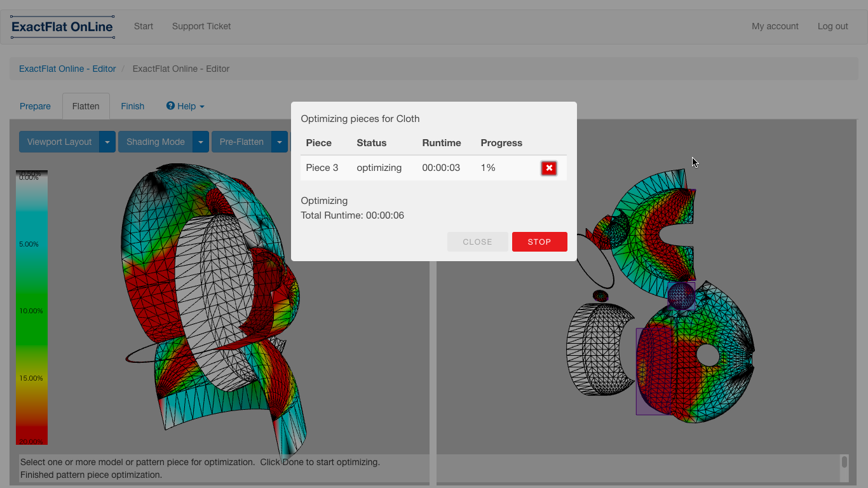Open the Shading Mode dropdown arrow
Viewport: 868px width, 488px height.
[x=200, y=142]
